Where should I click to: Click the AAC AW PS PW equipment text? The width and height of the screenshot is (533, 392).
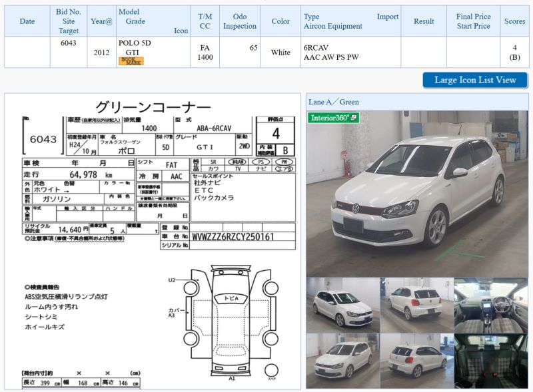coord(331,57)
